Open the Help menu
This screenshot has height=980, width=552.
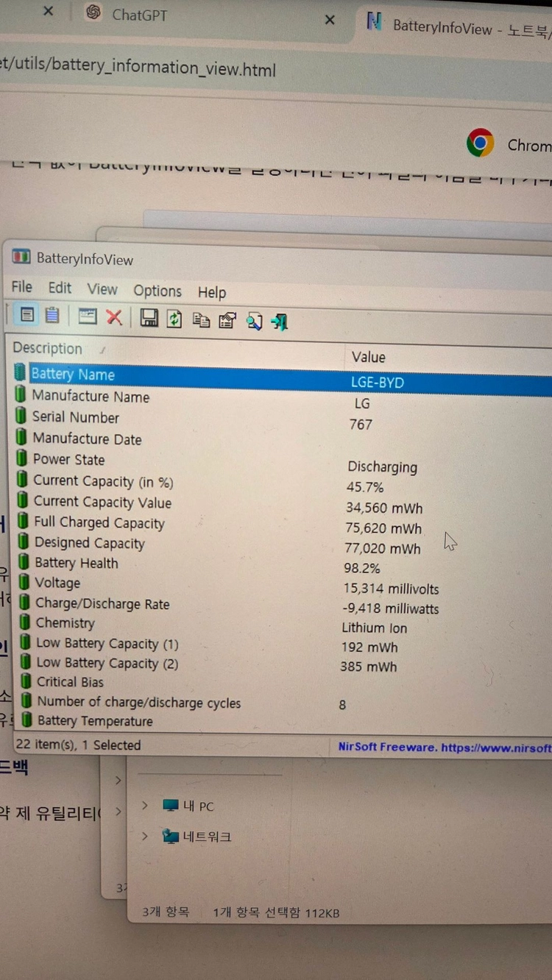tap(212, 292)
